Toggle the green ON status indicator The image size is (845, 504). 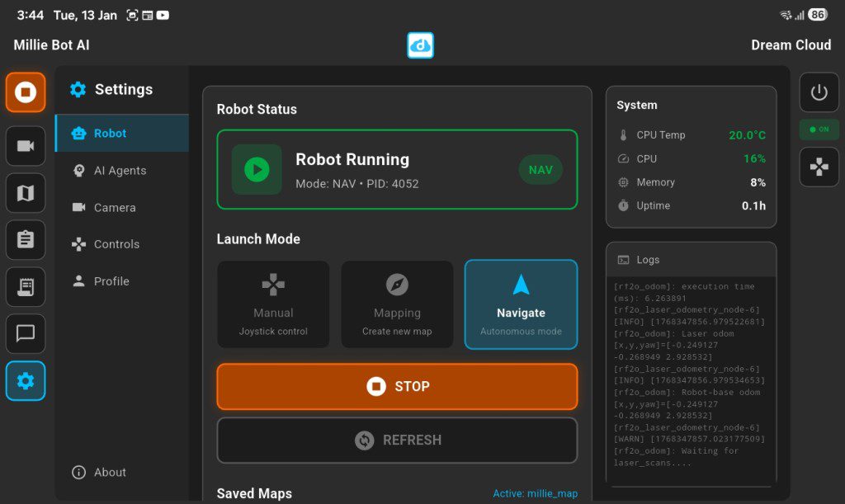coord(819,130)
